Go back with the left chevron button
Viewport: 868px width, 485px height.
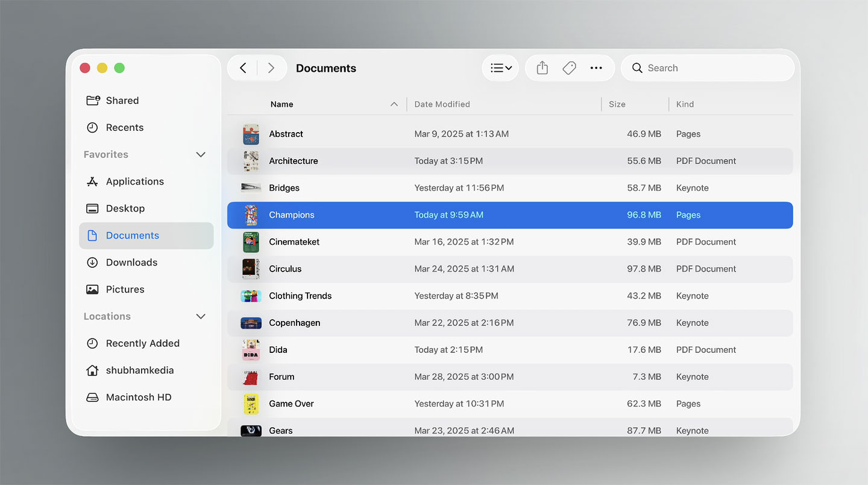coord(243,68)
